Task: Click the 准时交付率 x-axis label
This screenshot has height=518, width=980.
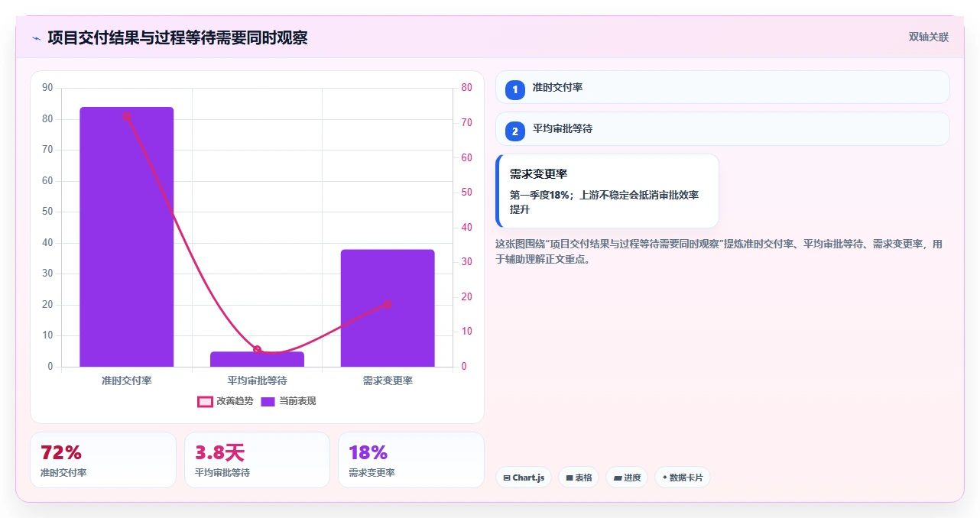Action: click(x=127, y=380)
